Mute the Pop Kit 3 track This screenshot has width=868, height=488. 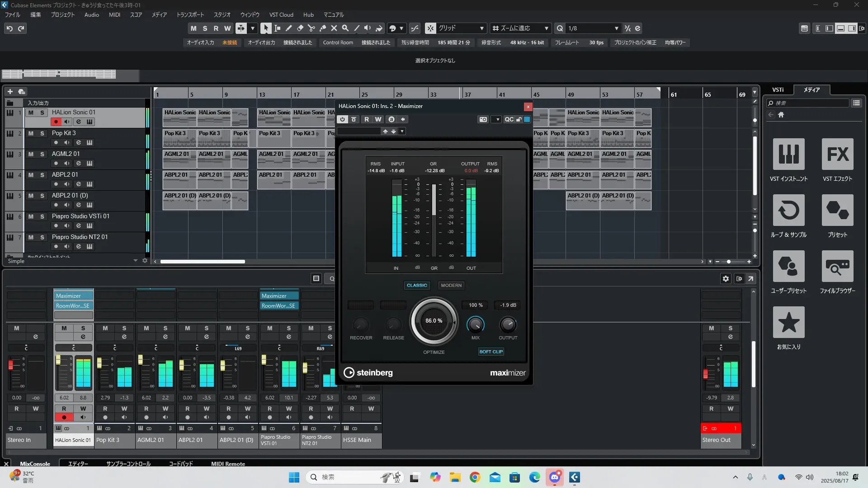pyautogui.click(x=31, y=133)
